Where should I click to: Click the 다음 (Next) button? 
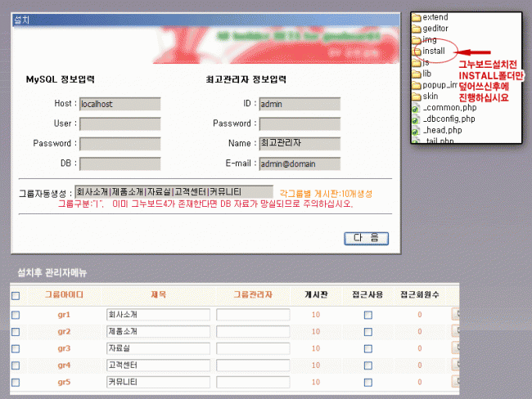point(365,237)
